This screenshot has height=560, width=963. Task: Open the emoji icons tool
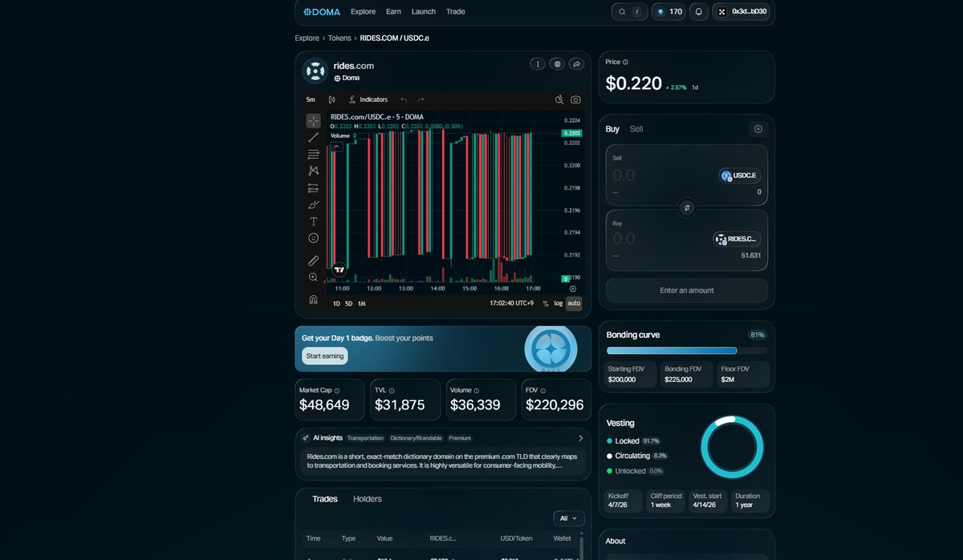pos(313,238)
